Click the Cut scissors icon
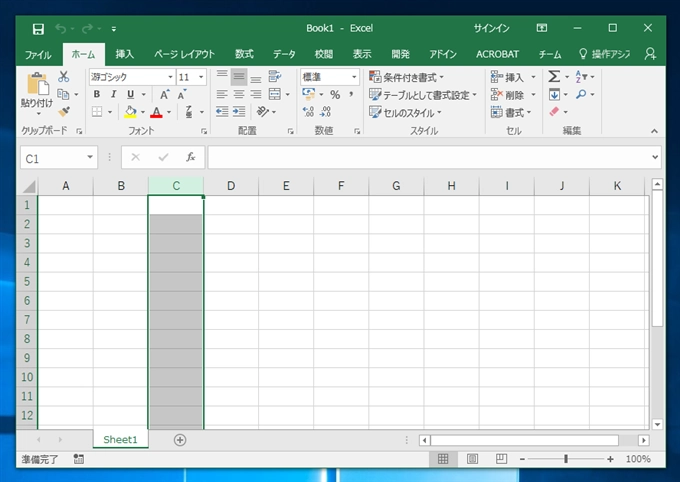The height and width of the screenshot is (482, 680). (64, 77)
